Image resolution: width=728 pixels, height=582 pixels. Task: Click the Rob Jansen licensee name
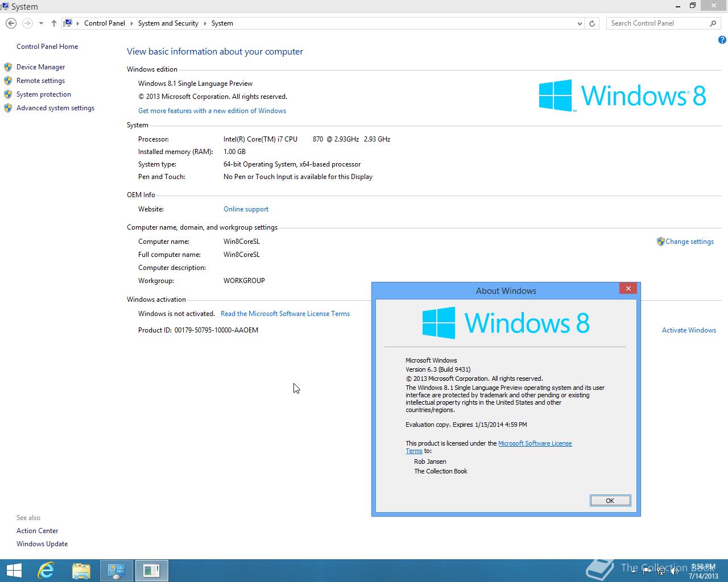[x=430, y=462]
